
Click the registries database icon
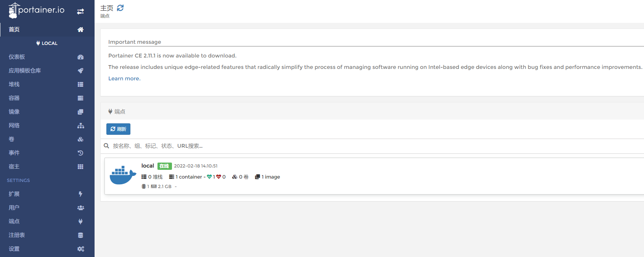[x=80, y=235]
